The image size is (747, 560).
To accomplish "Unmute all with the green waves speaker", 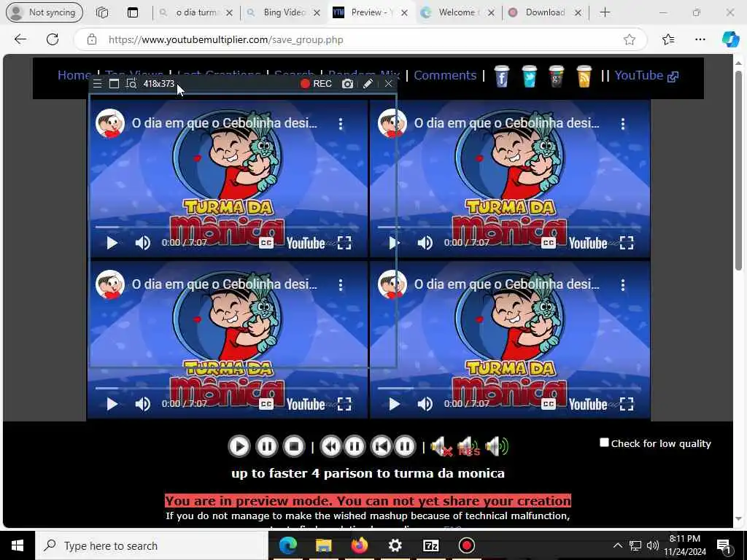I will coord(496,447).
